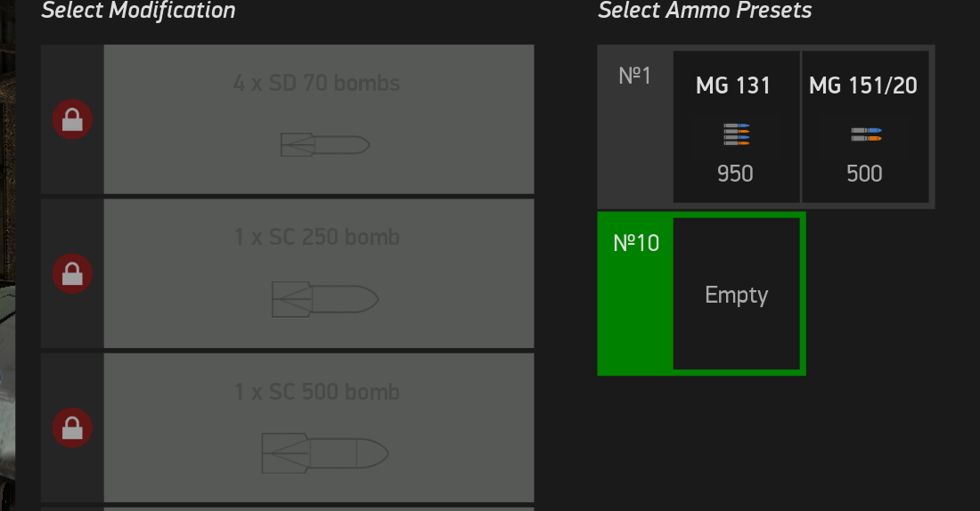Viewport: 980px width, 511px height.
Task: Choose the "1 x SC 500 bomb" modification title
Action: click(316, 393)
